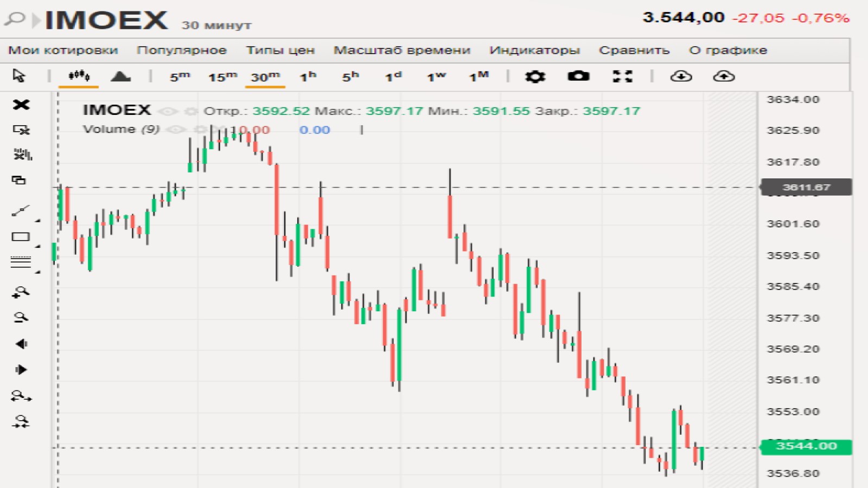Choose candlestick chart type

pyautogui.click(x=79, y=75)
